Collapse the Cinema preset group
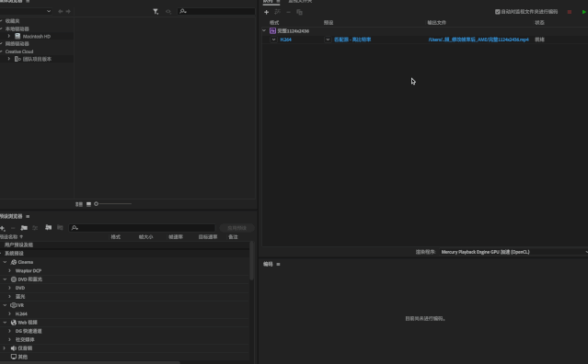The image size is (588, 364). [5, 262]
